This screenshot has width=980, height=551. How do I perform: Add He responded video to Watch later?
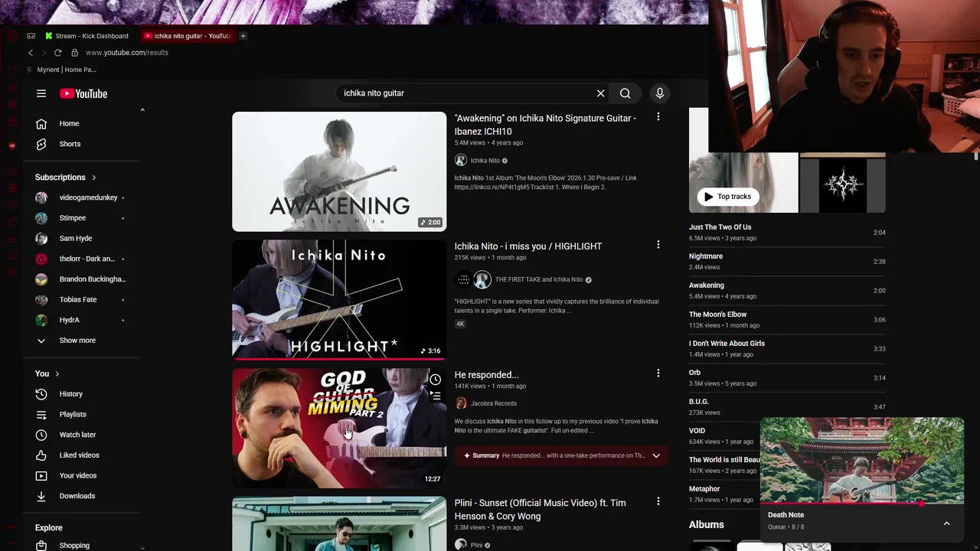click(435, 380)
